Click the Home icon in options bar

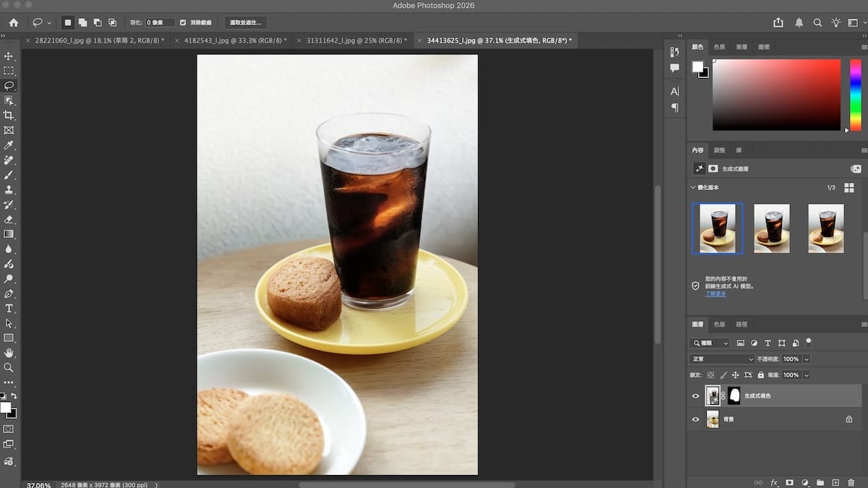click(x=13, y=22)
